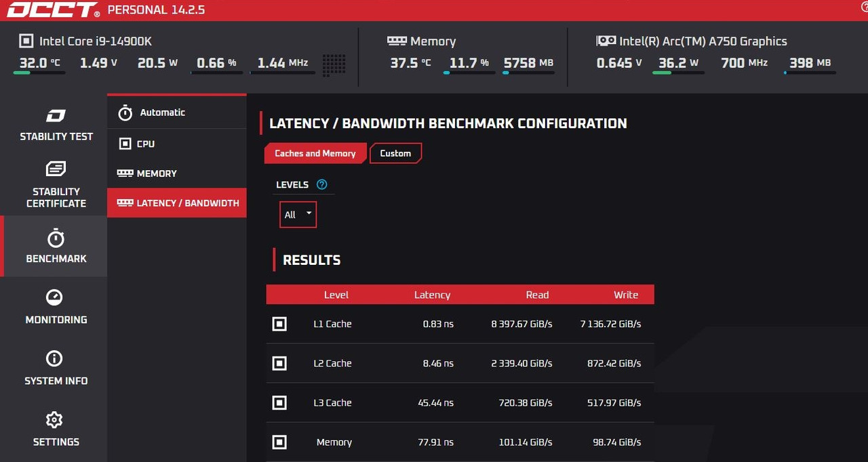Click the Stability Test sidebar icon
This screenshot has height=462, width=868.
(x=56, y=115)
